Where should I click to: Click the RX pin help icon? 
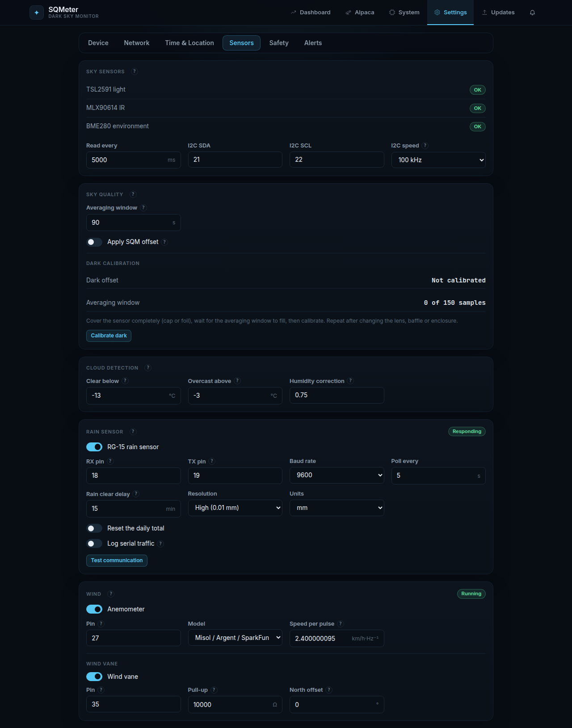point(110,461)
